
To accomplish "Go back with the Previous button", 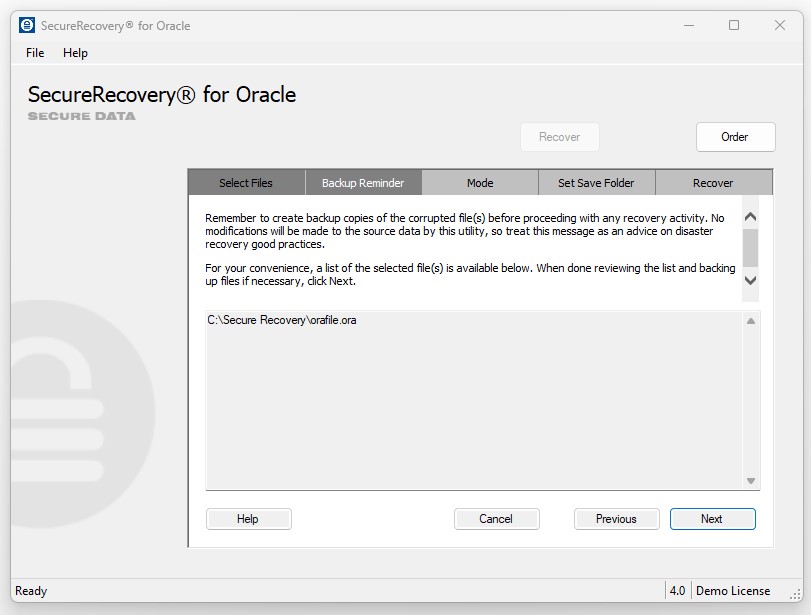I will tap(616, 519).
